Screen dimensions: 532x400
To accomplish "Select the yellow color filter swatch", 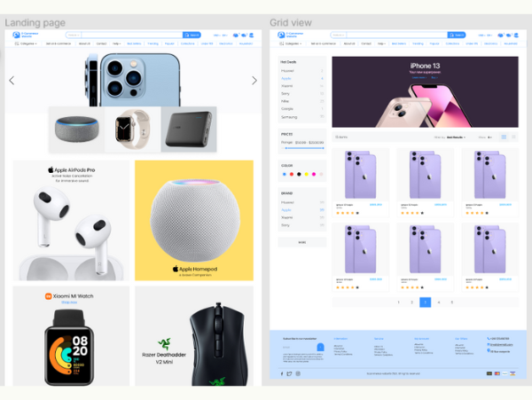I will (307, 175).
